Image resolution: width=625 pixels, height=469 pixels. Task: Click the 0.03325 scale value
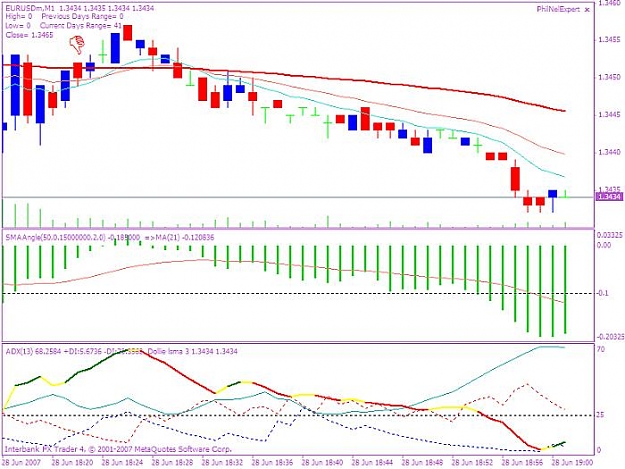tap(610, 235)
